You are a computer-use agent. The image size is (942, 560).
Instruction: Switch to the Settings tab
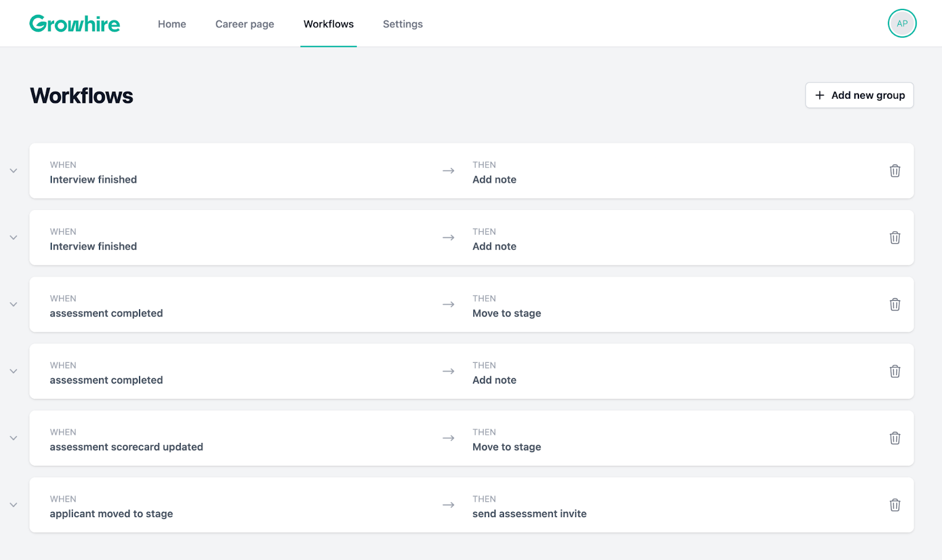tap(403, 24)
